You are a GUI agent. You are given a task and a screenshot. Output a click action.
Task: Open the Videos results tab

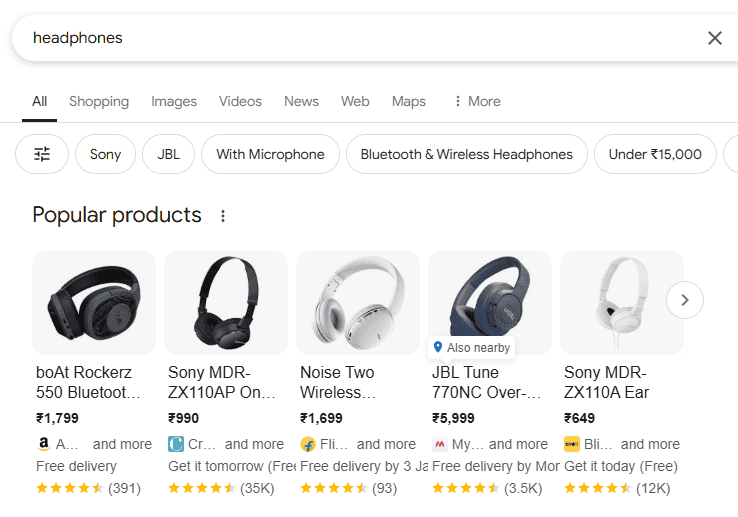tap(240, 101)
